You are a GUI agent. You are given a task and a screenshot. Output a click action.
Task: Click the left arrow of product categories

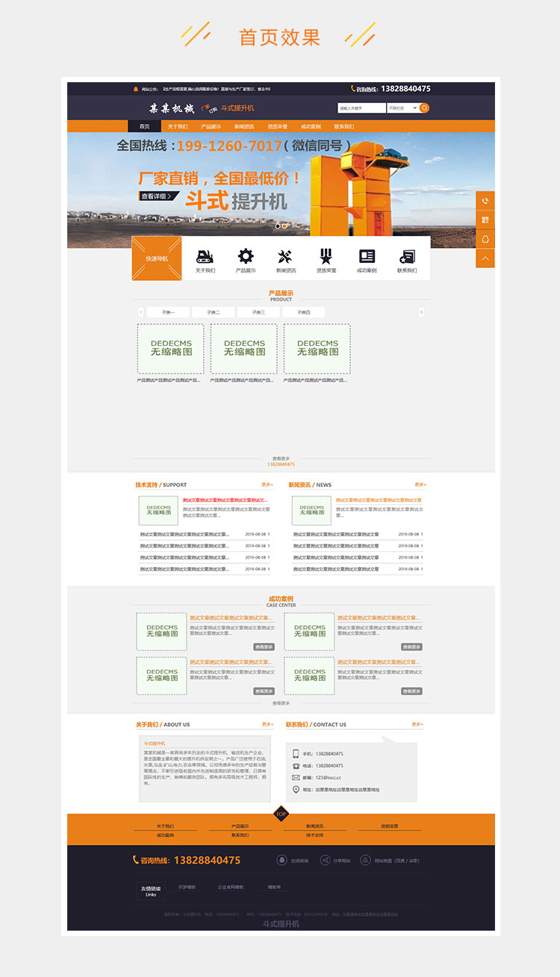pos(141,312)
